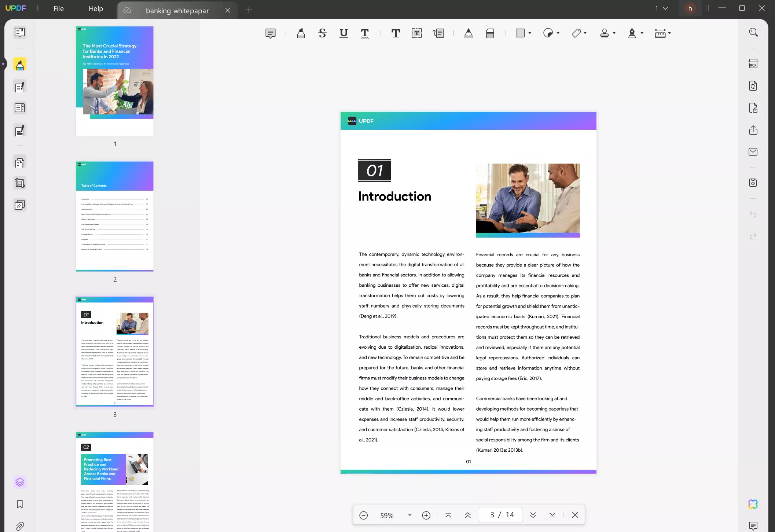Open the UPDF AI assistant icon

pos(753,504)
